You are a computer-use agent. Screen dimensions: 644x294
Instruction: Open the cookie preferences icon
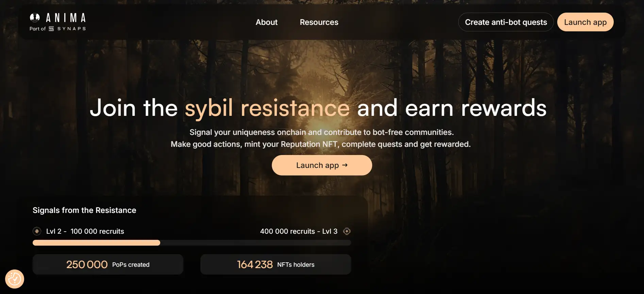[x=15, y=279]
